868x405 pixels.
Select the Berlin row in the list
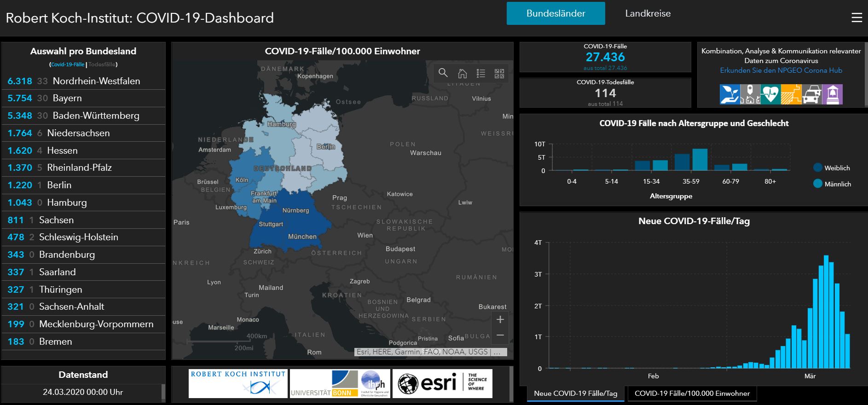[83, 185]
